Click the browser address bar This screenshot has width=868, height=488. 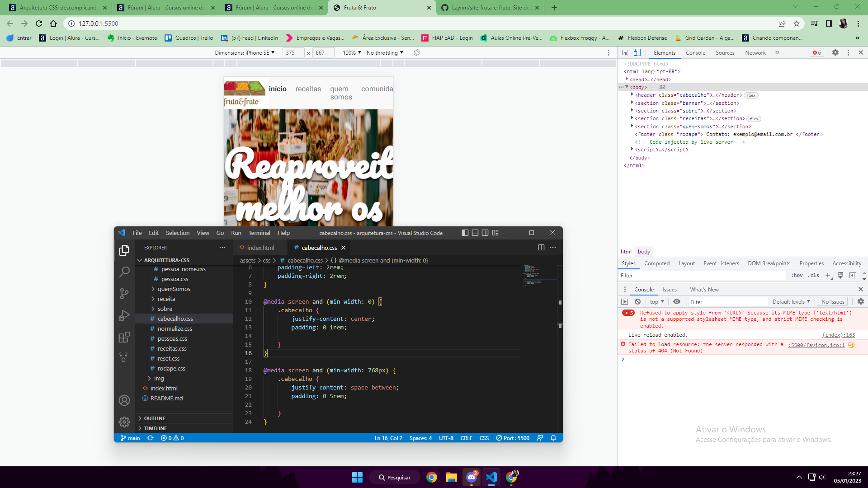pos(420,23)
